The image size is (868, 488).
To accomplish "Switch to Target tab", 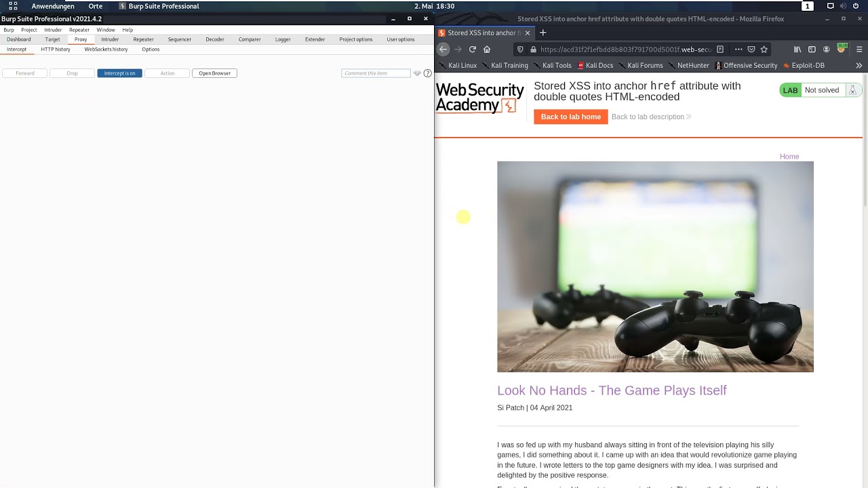I will (52, 39).
